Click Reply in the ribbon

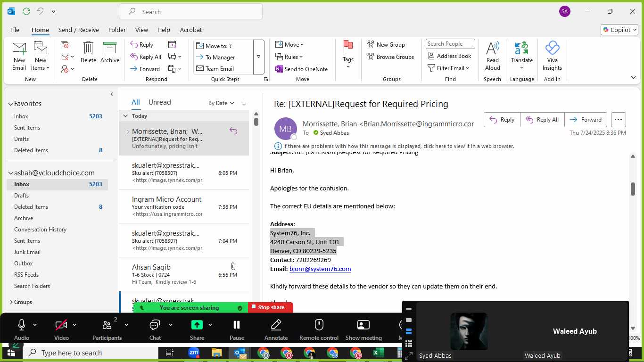pyautogui.click(x=142, y=45)
